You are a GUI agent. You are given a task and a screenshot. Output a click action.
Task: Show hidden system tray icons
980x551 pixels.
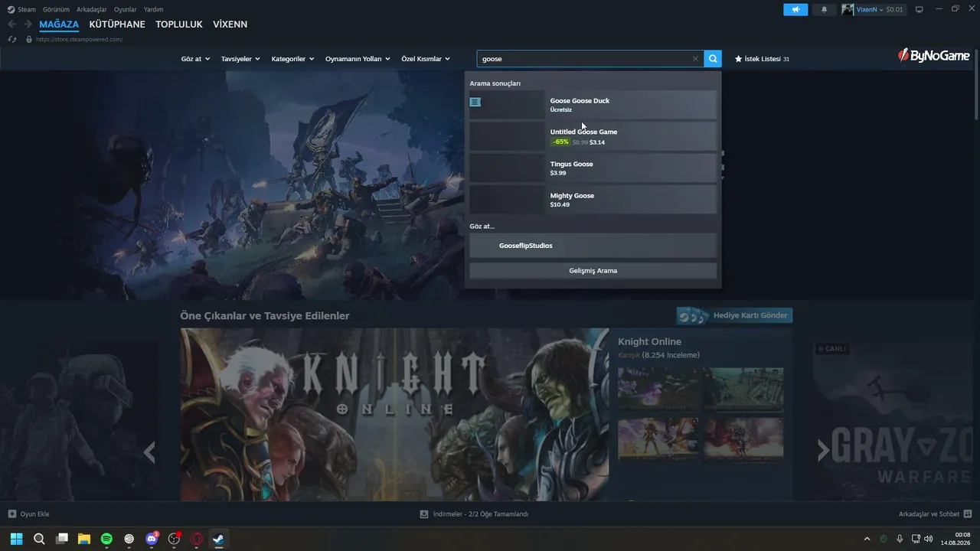coord(867,539)
